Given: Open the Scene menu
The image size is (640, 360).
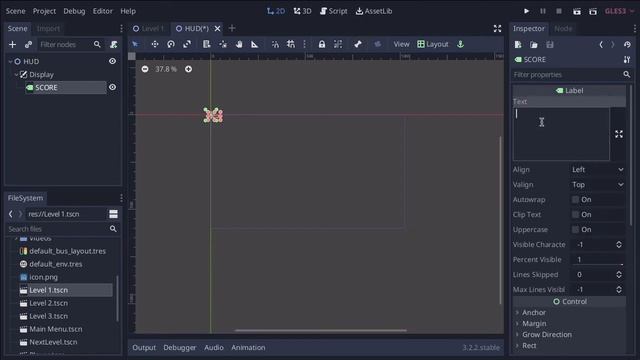Looking at the screenshot, I should coord(16,11).
